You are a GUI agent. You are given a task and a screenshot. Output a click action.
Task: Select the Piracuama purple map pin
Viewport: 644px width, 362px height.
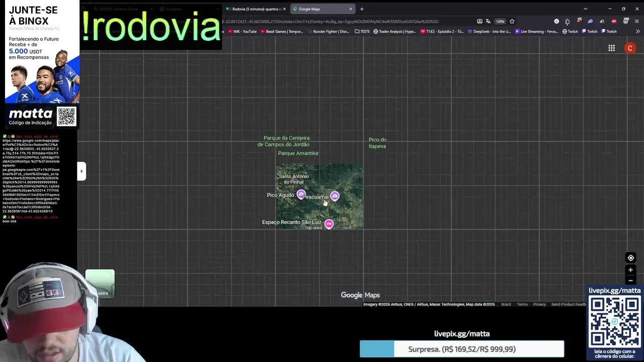click(x=335, y=196)
